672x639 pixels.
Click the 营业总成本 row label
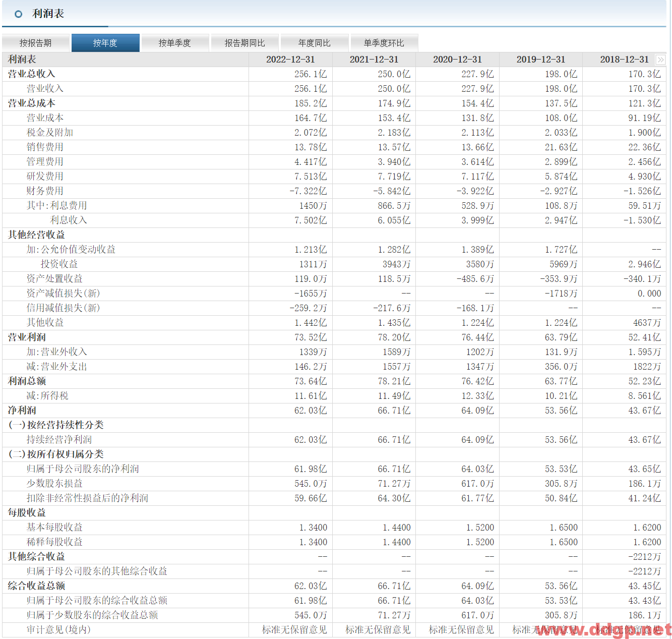(x=31, y=103)
